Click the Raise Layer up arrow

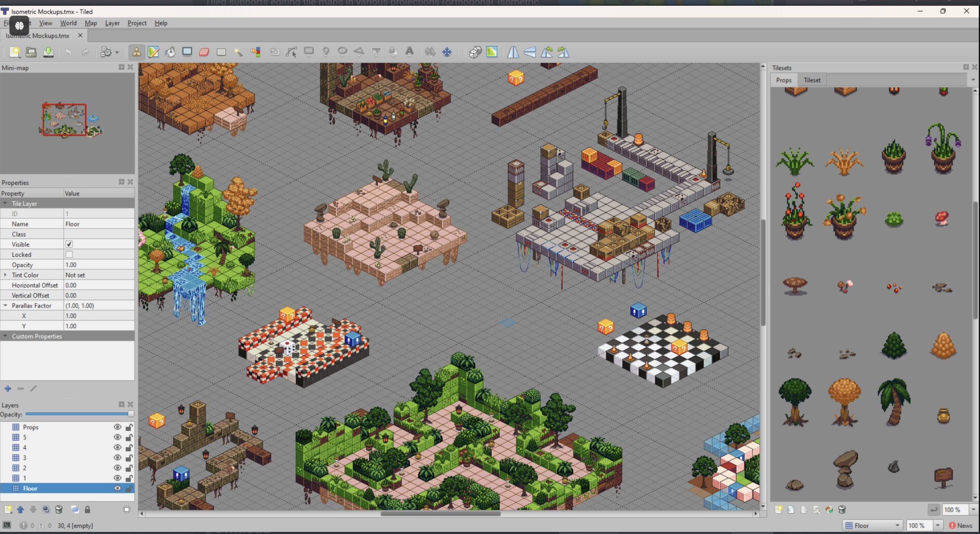point(21,510)
